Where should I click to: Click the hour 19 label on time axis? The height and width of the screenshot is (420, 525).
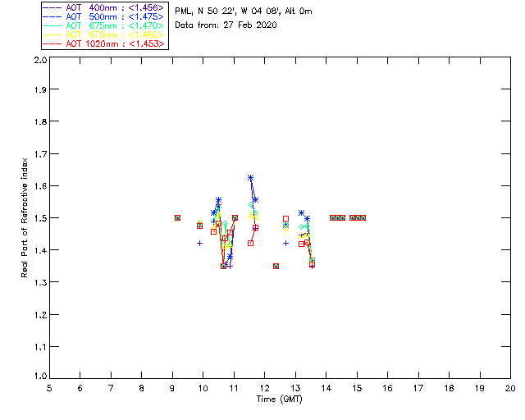tap(480, 388)
